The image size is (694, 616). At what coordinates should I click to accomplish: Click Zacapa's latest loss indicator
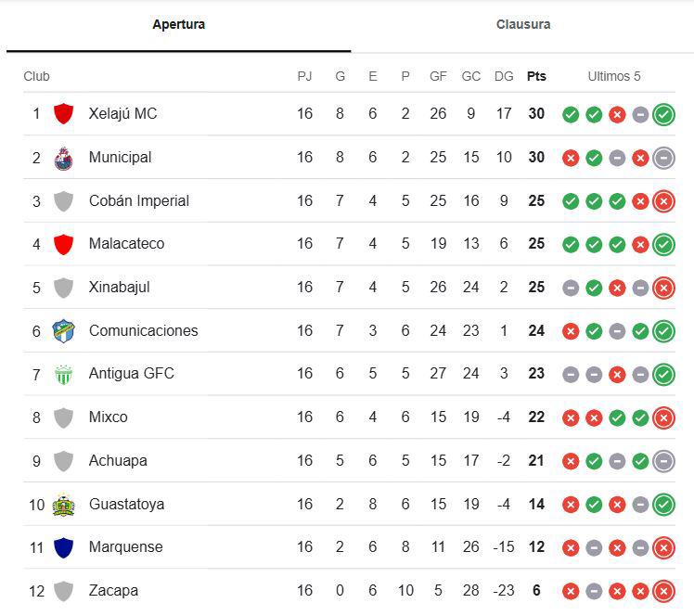[x=663, y=591]
